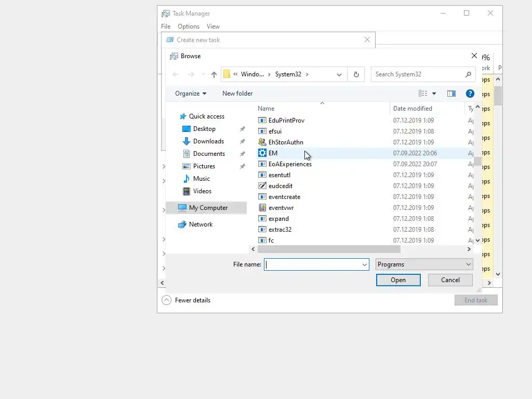
Task: Click Task Manager's vertical scroll down arrow
Action: (x=498, y=274)
